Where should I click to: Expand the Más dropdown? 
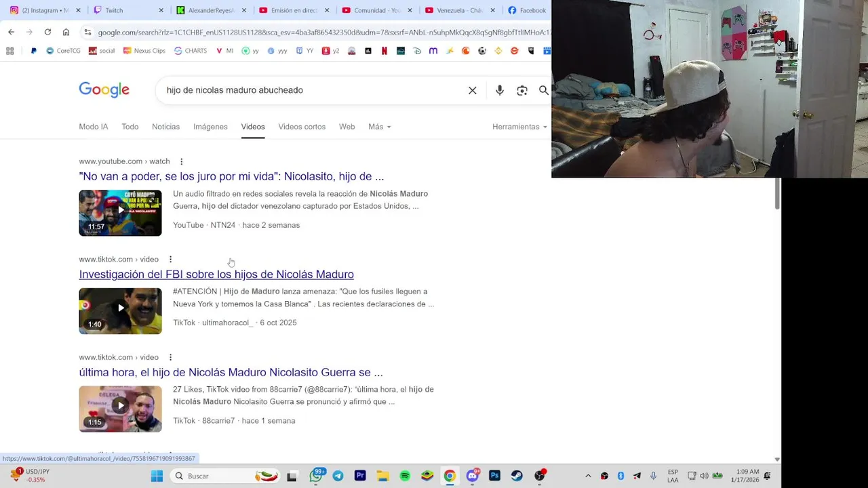tap(379, 127)
